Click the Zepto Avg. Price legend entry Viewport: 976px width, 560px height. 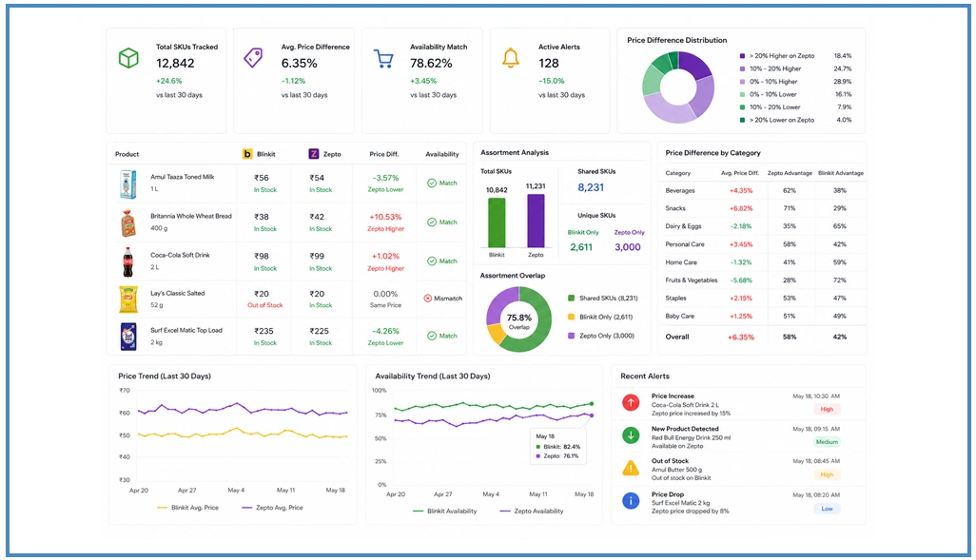point(273,508)
